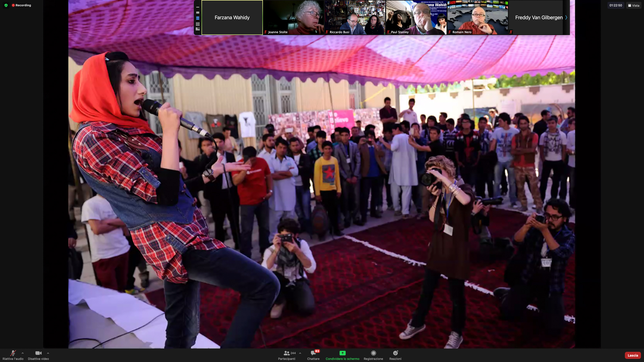Viewport: 644px width, 362px height.
Task: Select the grid thumbnail layout icon
Action: click(x=198, y=24)
